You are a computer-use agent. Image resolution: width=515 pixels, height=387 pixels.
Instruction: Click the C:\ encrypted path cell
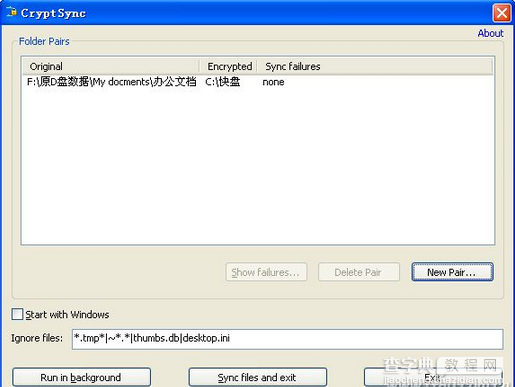pos(223,82)
